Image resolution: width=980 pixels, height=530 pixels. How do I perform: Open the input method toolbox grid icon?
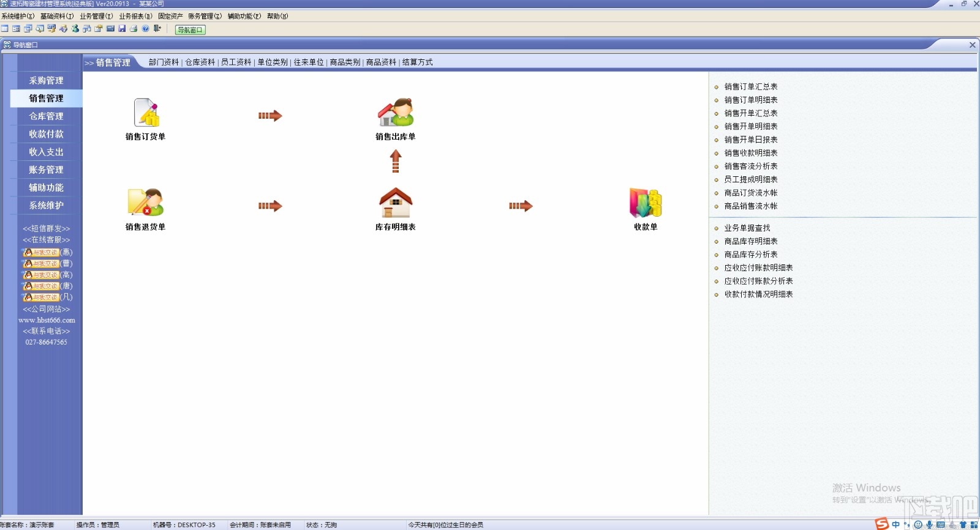[x=974, y=524]
